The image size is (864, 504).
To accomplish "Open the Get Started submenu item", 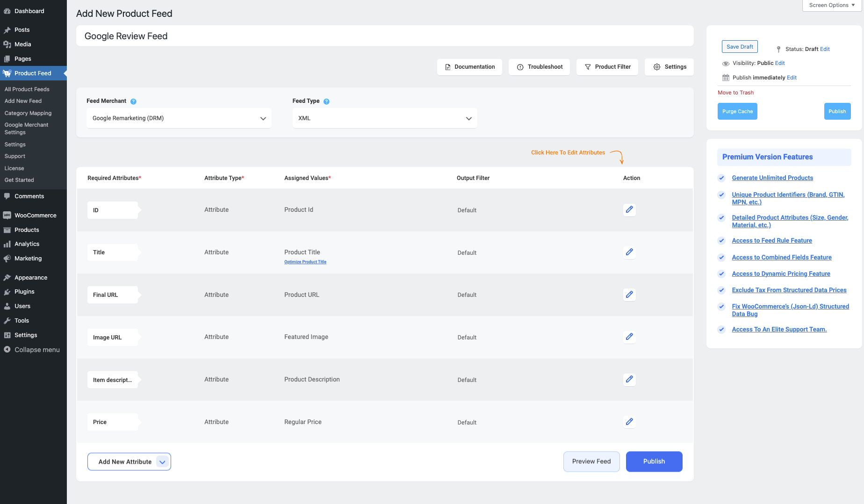I will [19, 180].
